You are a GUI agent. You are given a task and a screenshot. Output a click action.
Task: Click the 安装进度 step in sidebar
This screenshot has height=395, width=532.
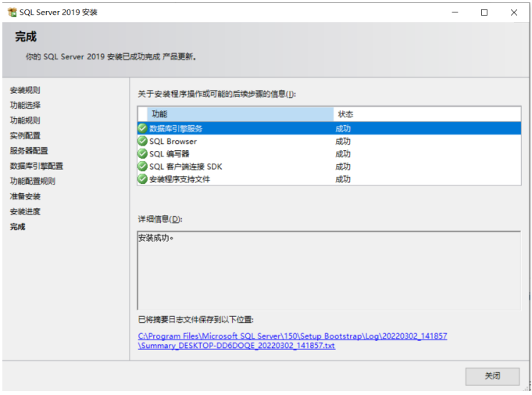(x=25, y=211)
